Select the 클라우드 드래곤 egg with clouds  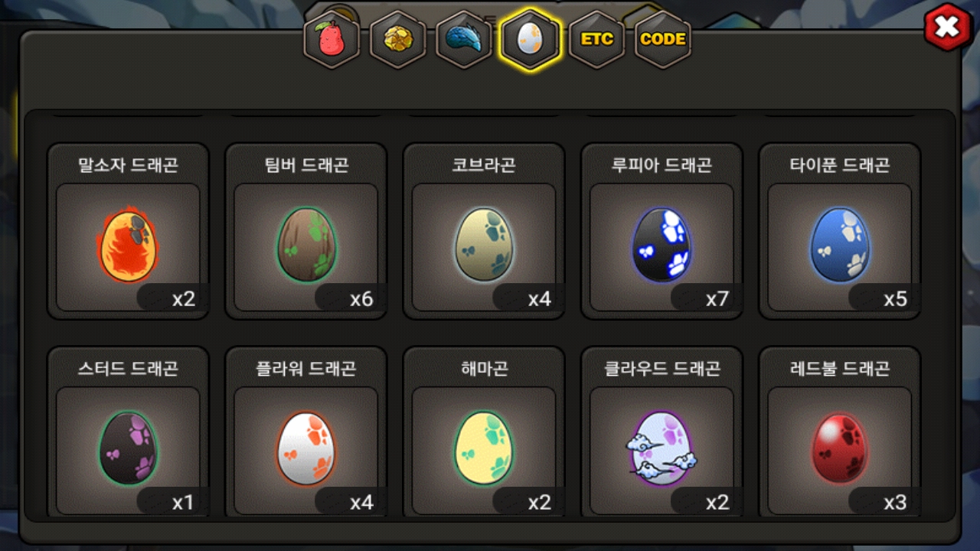coord(661,448)
